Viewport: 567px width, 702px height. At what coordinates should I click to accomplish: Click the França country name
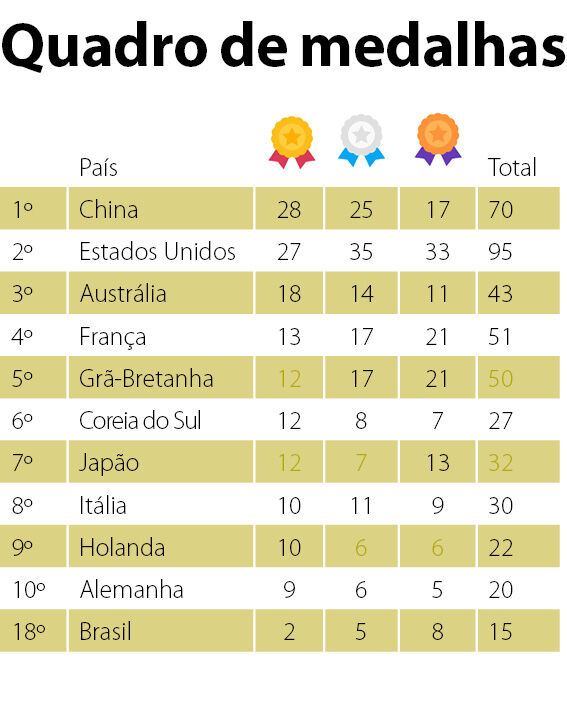tap(112, 337)
